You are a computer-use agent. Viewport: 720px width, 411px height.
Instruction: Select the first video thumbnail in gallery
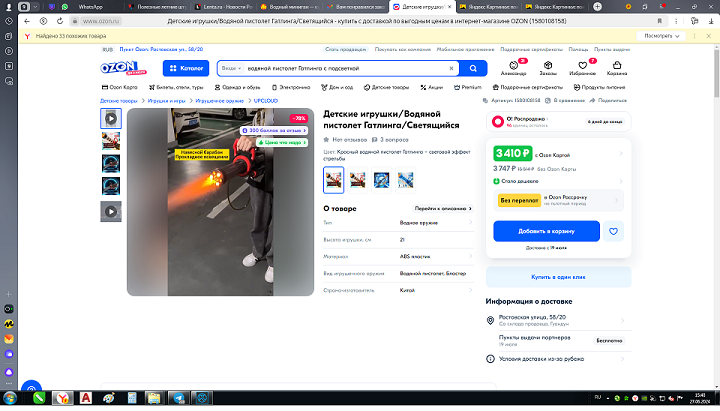point(111,118)
